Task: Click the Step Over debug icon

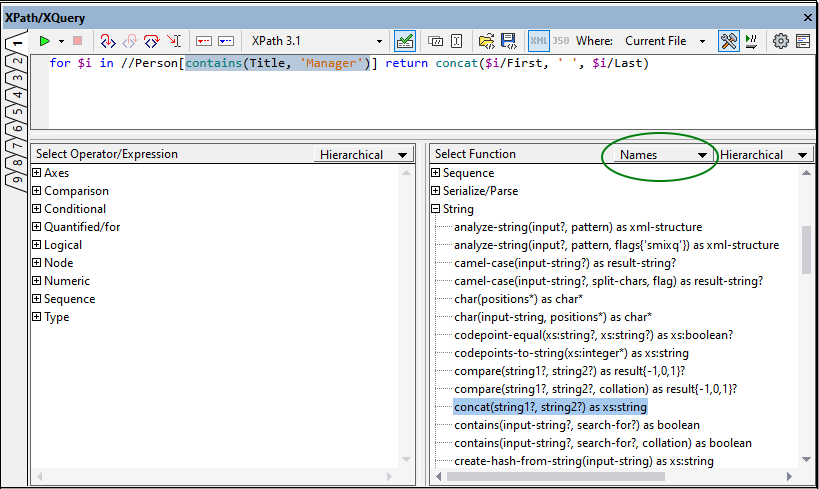Action: 152,41
